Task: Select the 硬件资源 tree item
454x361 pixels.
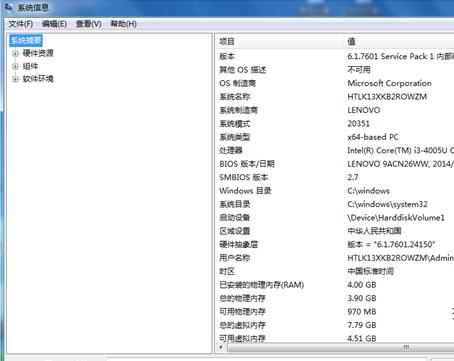Action: pos(38,53)
